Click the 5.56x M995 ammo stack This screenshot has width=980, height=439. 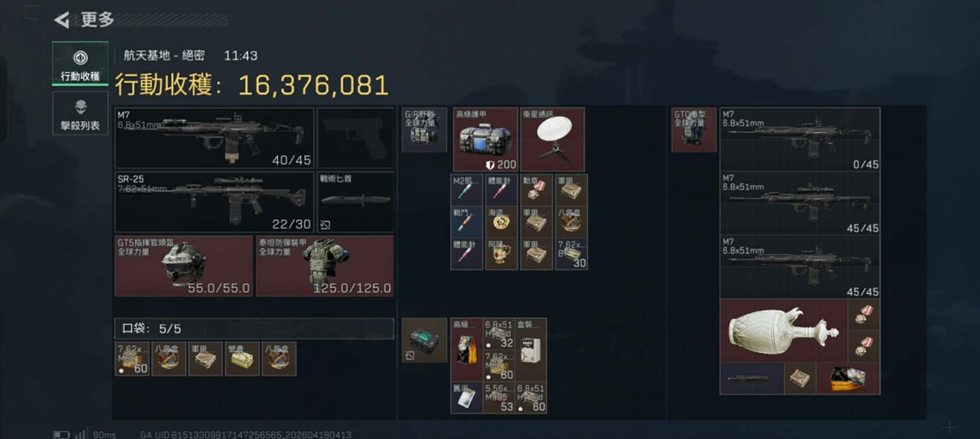click(499, 398)
